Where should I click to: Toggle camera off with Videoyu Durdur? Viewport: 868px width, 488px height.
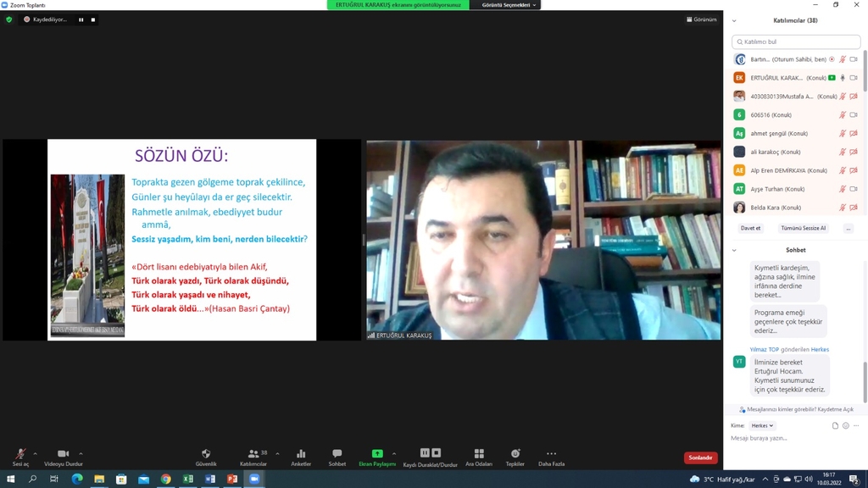[x=63, y=455]
